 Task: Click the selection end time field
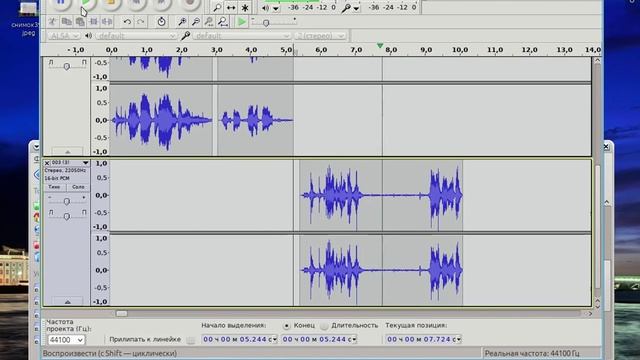(319, 339)
